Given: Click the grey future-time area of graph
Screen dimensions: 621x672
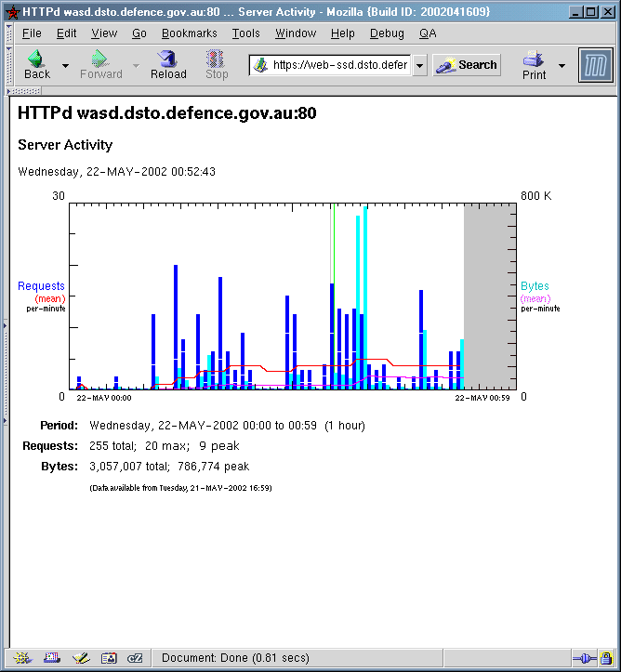Looking at the screenshot, I should 489,296.
